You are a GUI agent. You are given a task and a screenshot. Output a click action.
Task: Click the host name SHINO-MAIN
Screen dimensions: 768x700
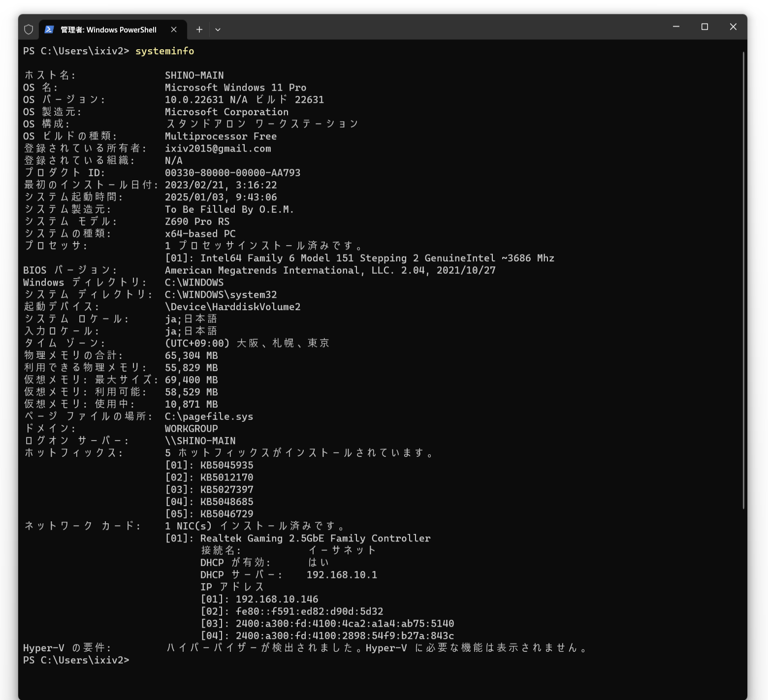click(x=194, y=75)
